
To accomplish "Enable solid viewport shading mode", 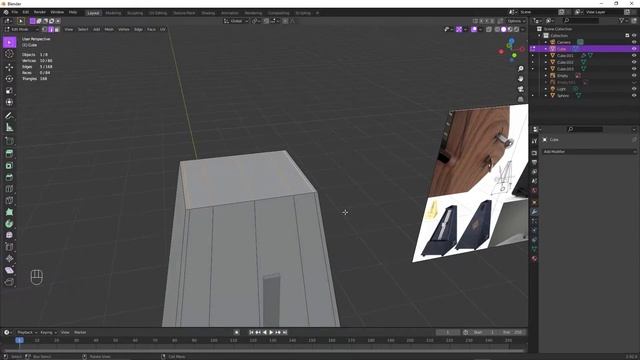I will [504, 29].
